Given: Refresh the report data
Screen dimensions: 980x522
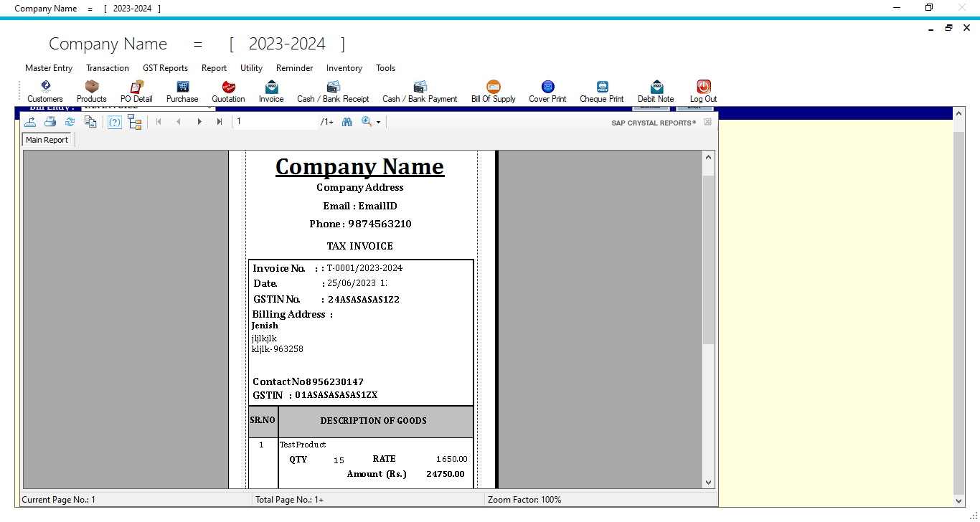Looking at the screenshot, I should click(70, 121).
